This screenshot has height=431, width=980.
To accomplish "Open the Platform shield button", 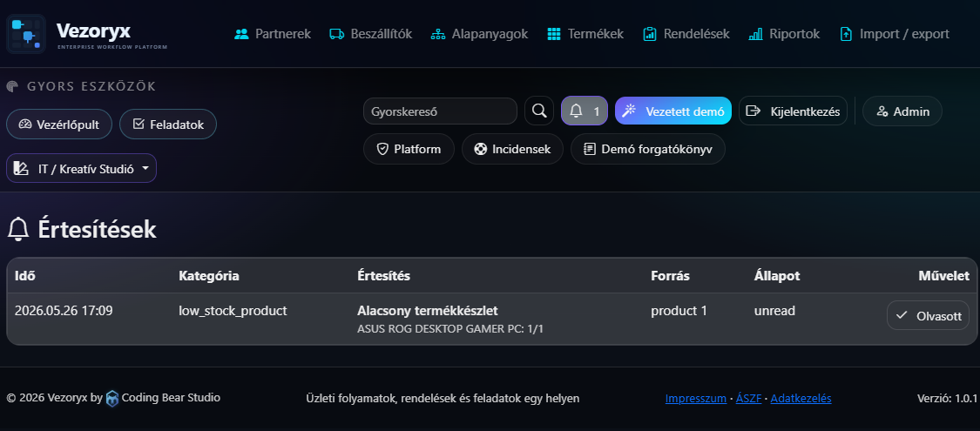I will click(x=409, y=149).
